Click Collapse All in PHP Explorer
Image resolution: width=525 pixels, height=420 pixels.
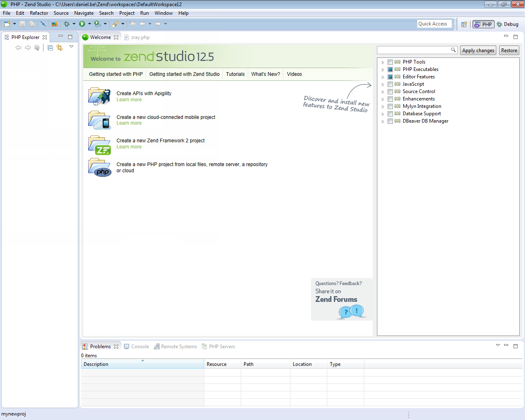pyautogui.click(x=50, y=48)
